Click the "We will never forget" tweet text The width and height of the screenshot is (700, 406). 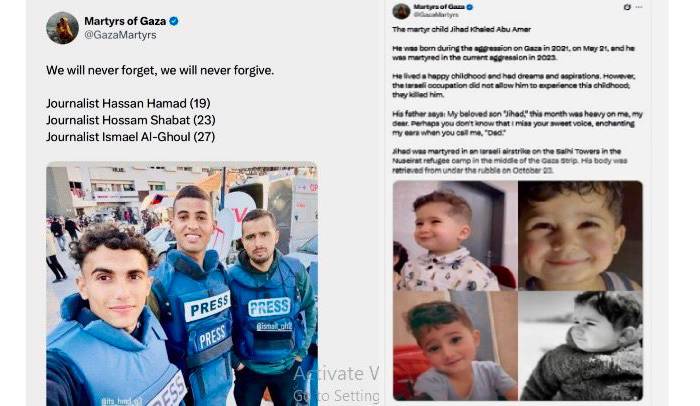tap(160, 70)
